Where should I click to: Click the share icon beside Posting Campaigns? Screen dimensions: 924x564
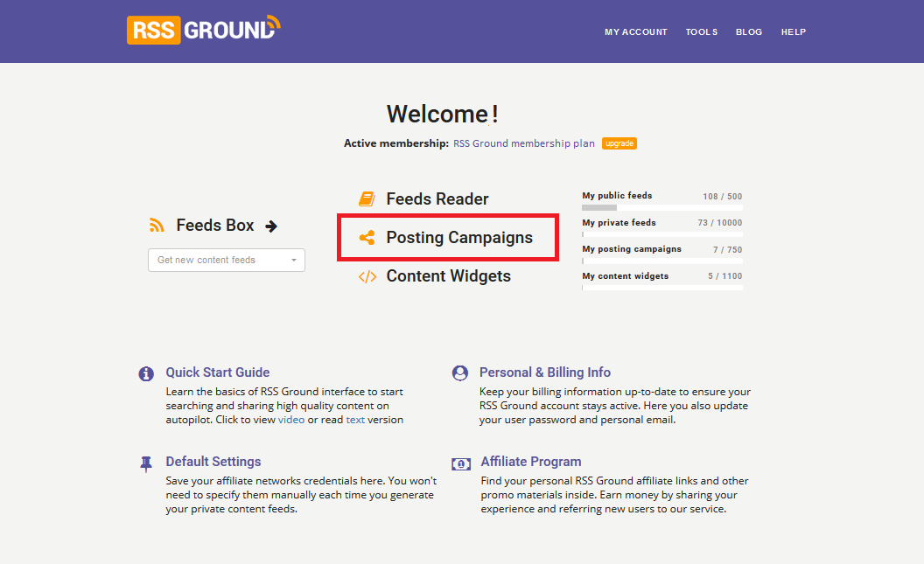click(367, 238)
